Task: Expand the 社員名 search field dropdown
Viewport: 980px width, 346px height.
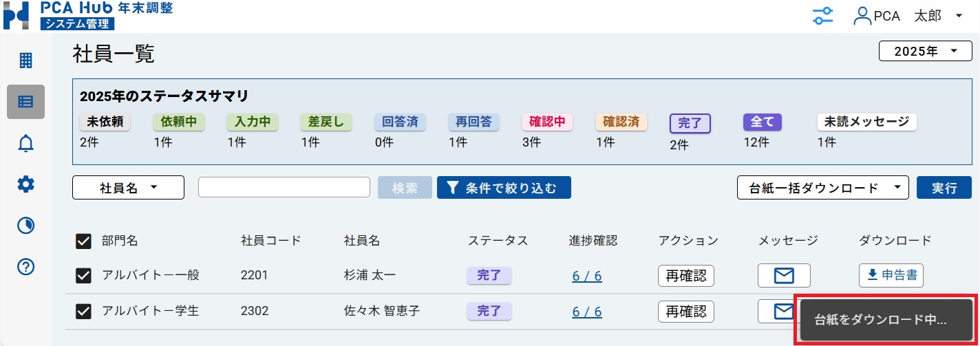Action: [x=128, y=188]
